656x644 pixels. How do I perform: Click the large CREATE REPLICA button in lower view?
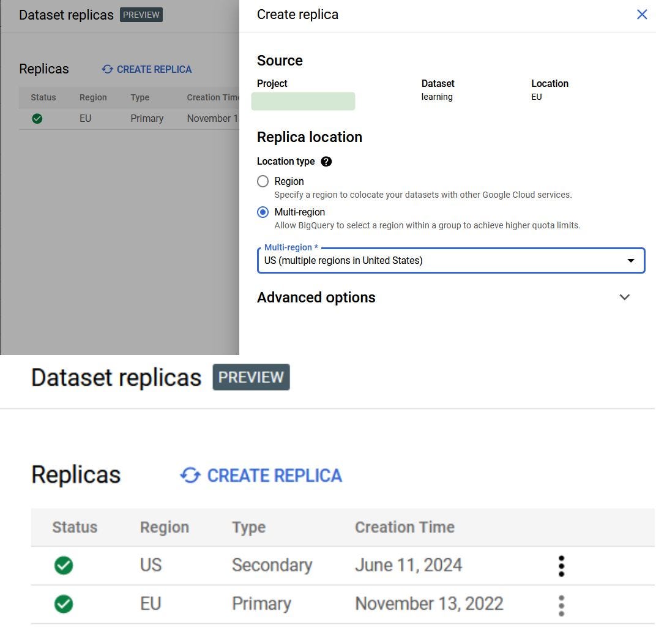pos(261,476)
